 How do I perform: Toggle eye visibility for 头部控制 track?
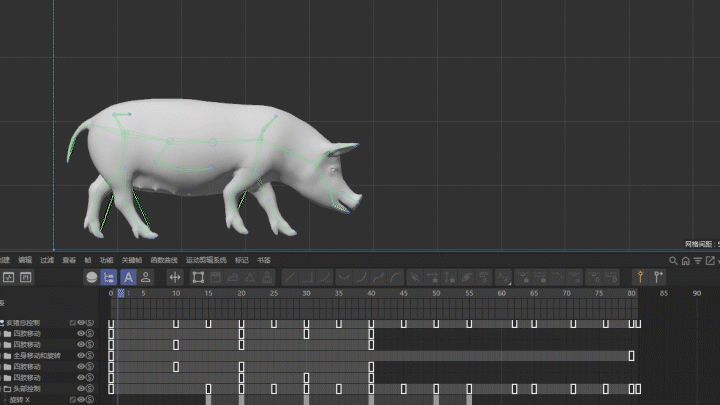(x=81, y=388)
